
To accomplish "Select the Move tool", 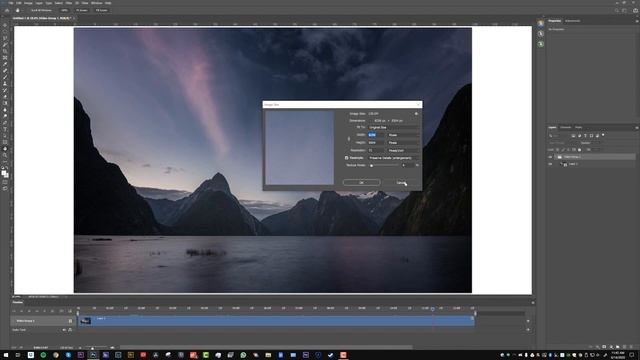I will click(5, 25).
